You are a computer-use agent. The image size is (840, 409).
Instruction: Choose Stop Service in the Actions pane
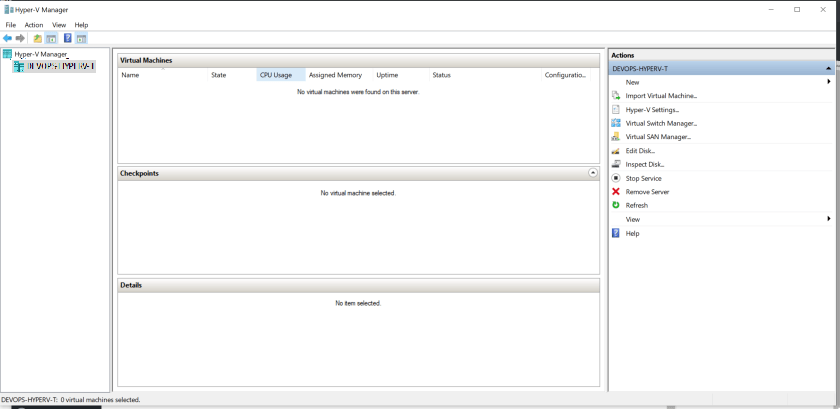click(x=643, y=179)
